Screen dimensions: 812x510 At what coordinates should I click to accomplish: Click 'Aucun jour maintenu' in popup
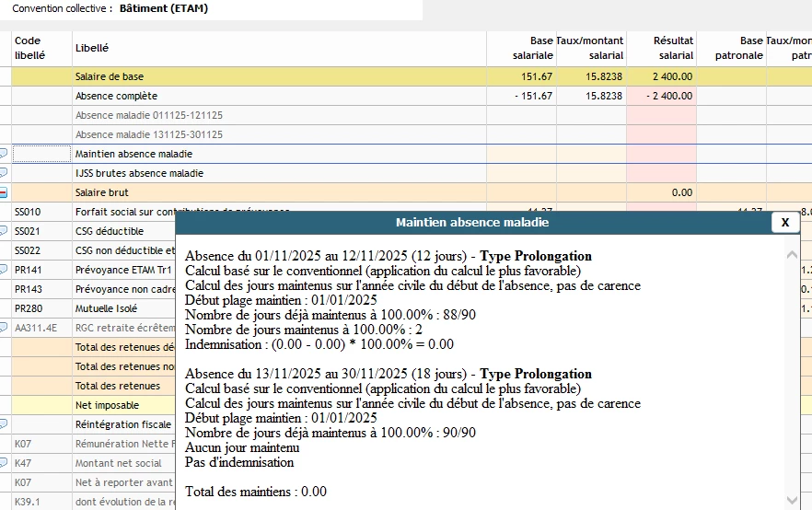tap(242, 447)
